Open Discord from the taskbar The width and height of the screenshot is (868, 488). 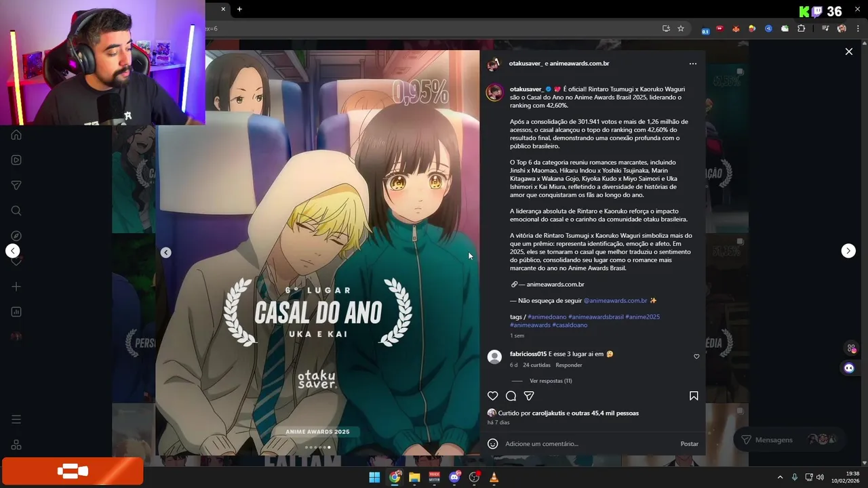click(454, 477)
